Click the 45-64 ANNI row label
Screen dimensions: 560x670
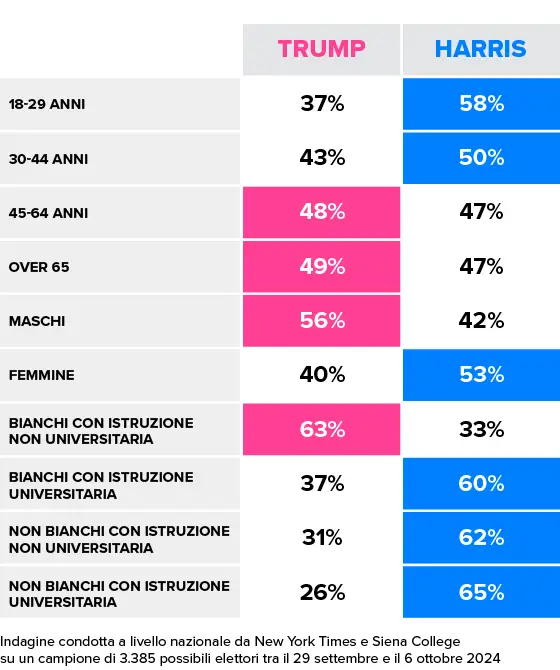pyautogui.click(x=48, y=213)
